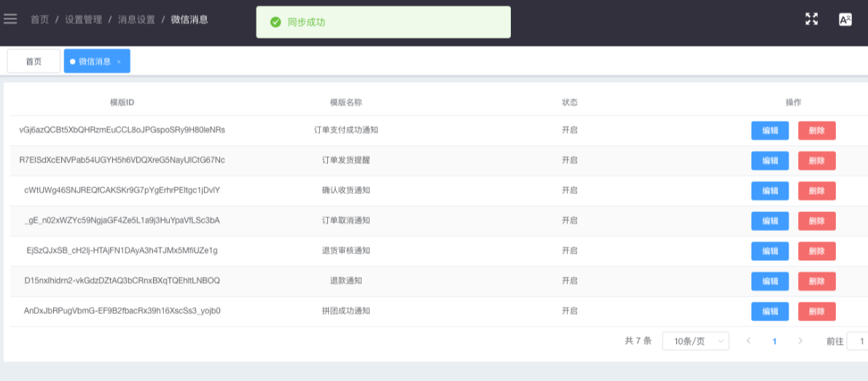
Task: Click 开启 status in 订单支付成功通知 row
Action: [x=570, y=130]
